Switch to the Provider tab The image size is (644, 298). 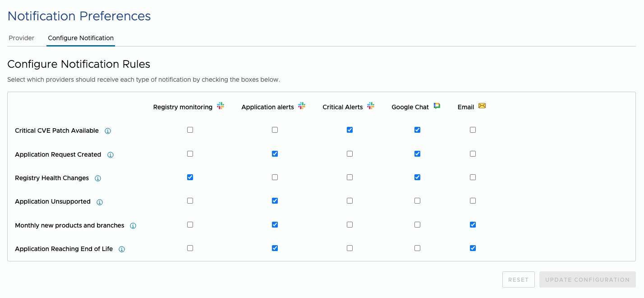(22, 38)
